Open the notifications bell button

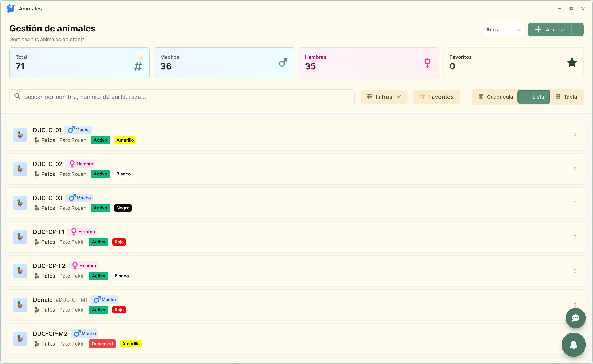click(573, 344)
